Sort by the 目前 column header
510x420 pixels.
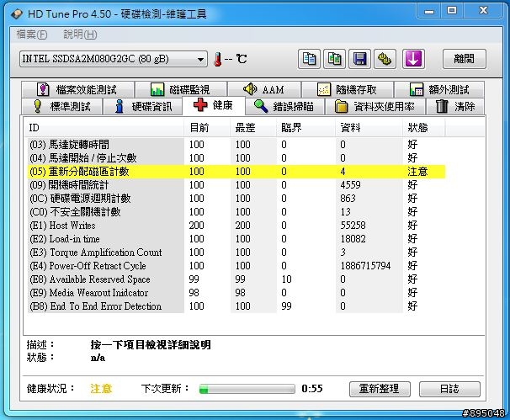click(x=207, y=128)
